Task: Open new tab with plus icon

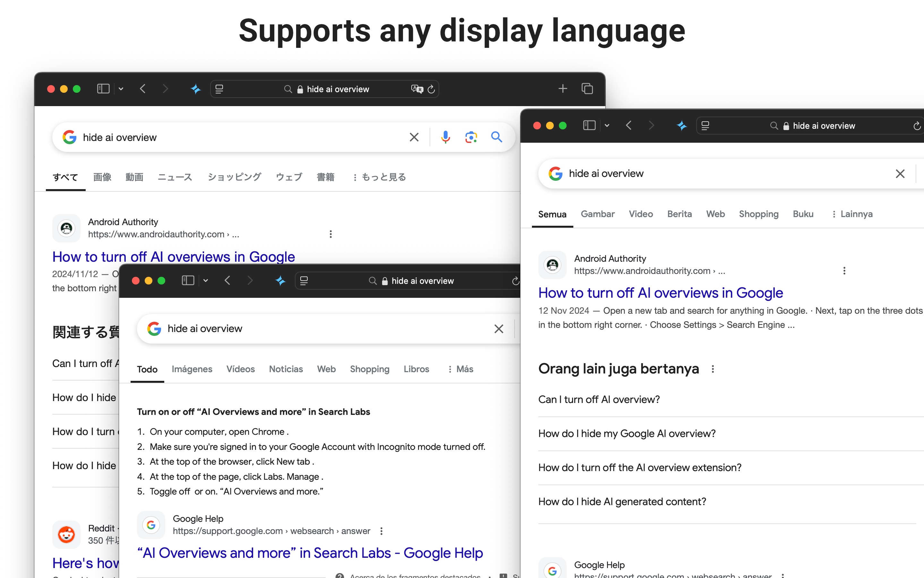Action: 562,89
